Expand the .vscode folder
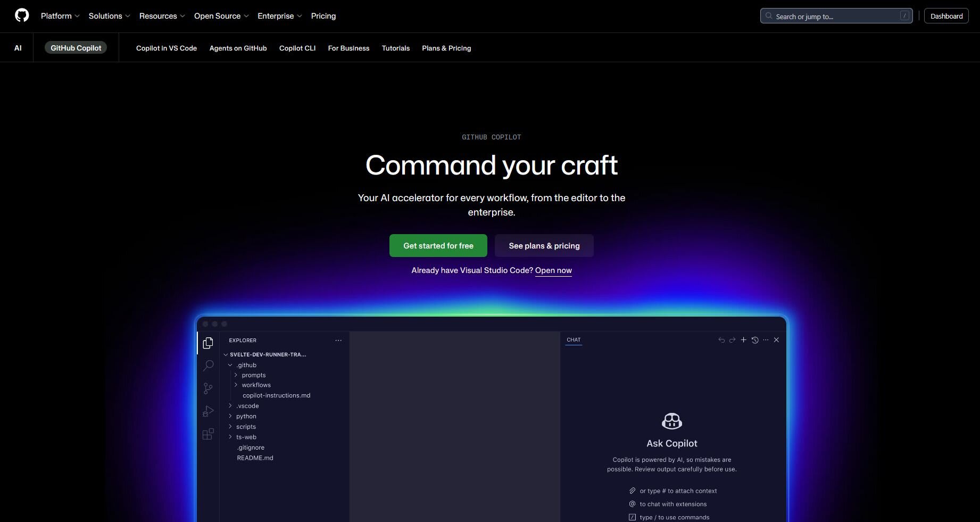This screenshot has width=980, height=522. [230, 406]
